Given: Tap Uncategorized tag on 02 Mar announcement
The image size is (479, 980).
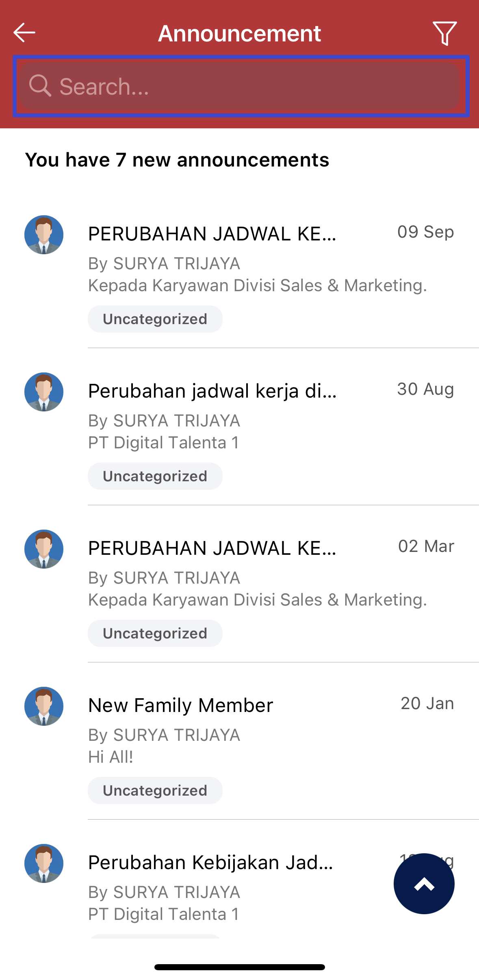Looking at the screenshot, I should [155, 634].
